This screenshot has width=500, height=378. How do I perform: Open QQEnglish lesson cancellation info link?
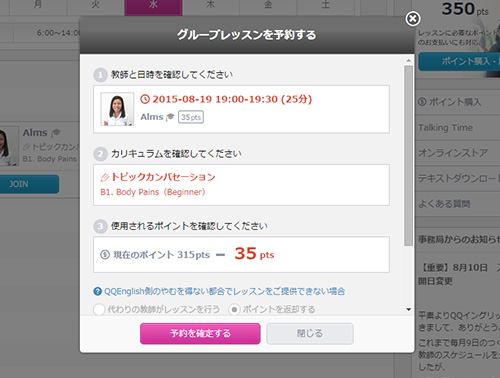(x=224, y=291)
